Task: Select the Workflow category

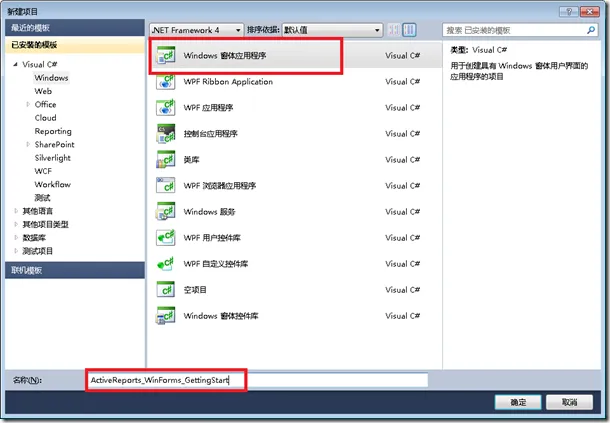Action: pyautogui.click(x=53, y=184)
